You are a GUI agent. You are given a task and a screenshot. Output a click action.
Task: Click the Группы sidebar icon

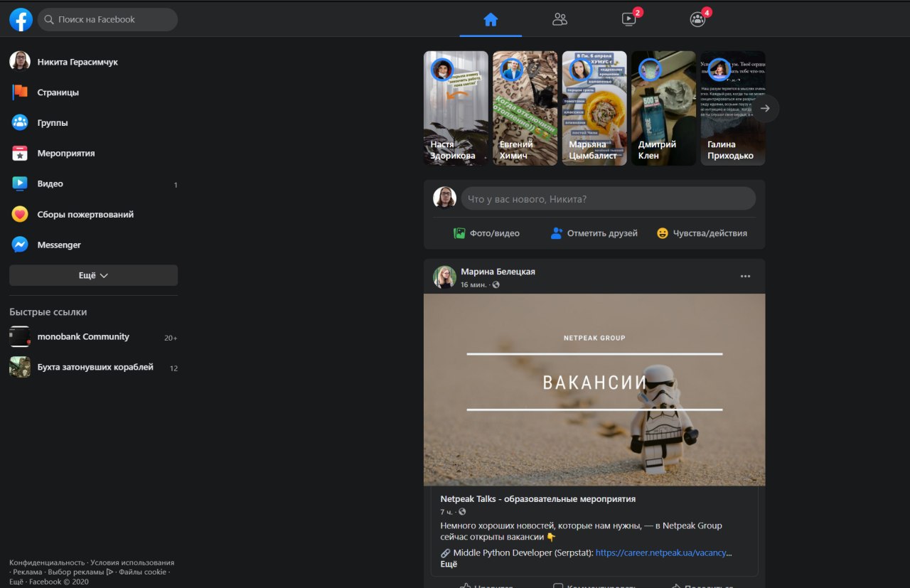pyautogui.click(x=20, y=122)
